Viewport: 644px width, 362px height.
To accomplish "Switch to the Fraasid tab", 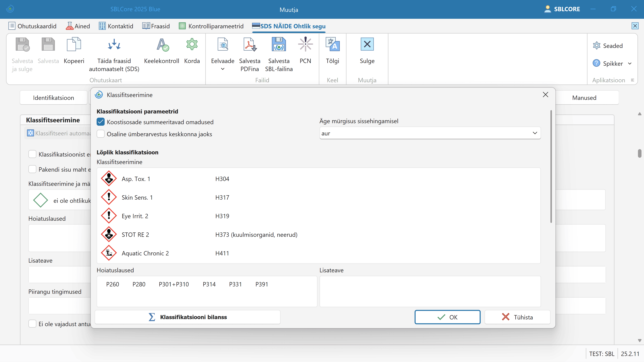I will coord(156,26).
